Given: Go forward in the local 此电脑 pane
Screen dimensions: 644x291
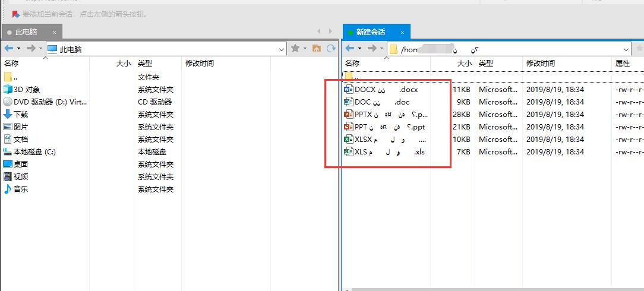Looking at the screenshot, I should pos(31,49).
